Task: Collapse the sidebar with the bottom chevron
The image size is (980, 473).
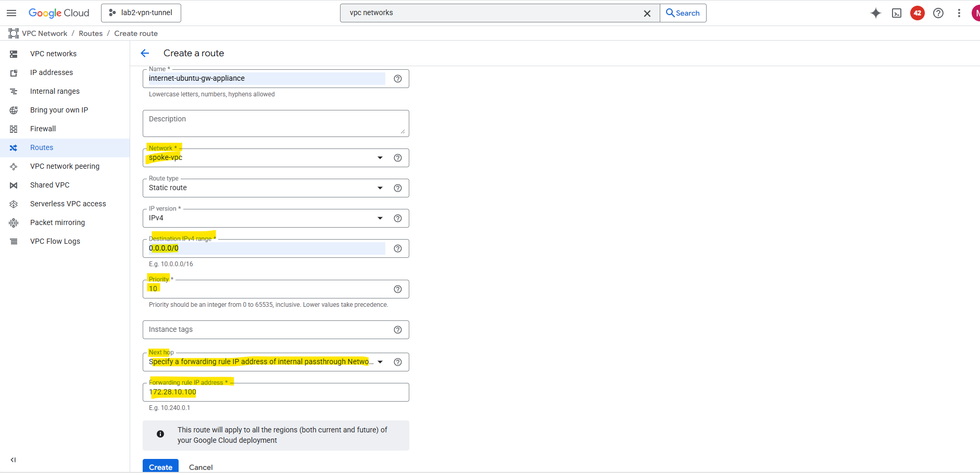Action: tap(13, 460)
